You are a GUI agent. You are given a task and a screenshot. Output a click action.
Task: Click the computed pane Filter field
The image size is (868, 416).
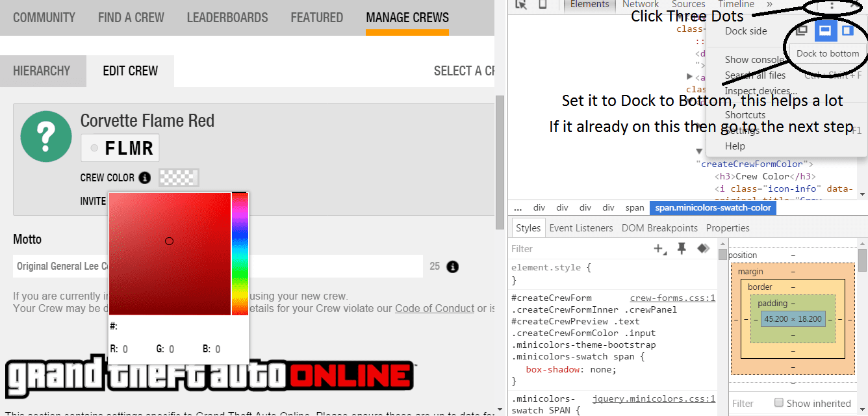tap(748, 403)
